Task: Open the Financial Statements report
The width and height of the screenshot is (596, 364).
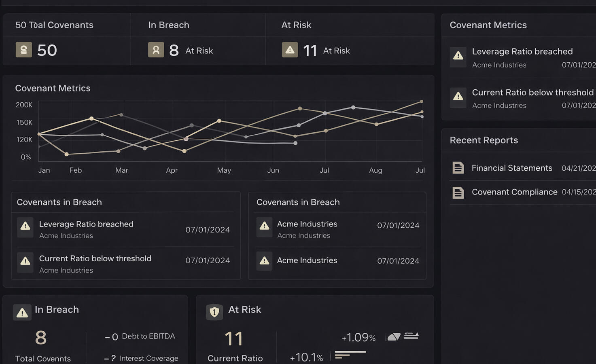Action: 512,168
